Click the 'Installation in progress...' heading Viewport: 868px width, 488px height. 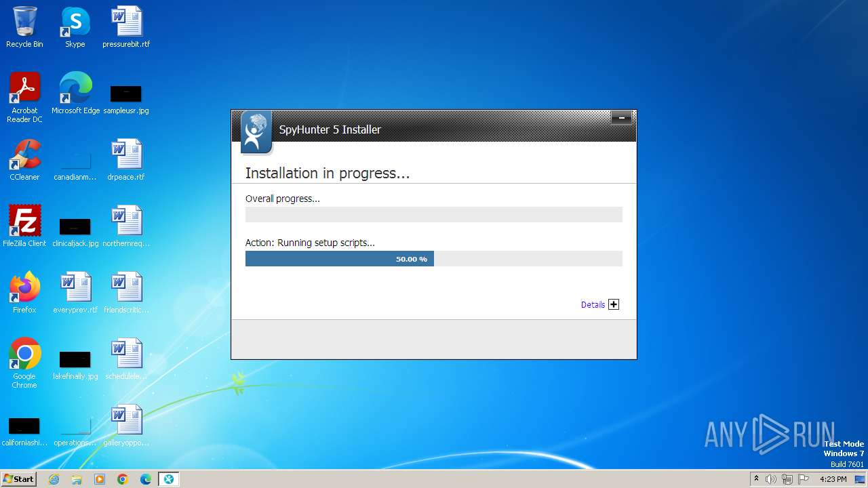(328, 174)
